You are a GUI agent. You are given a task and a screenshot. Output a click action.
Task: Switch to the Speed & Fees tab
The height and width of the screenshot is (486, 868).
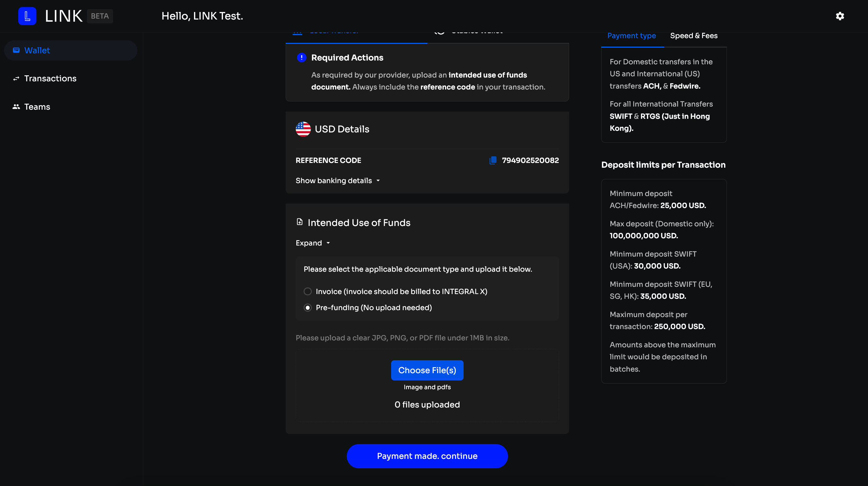point(694,36)
